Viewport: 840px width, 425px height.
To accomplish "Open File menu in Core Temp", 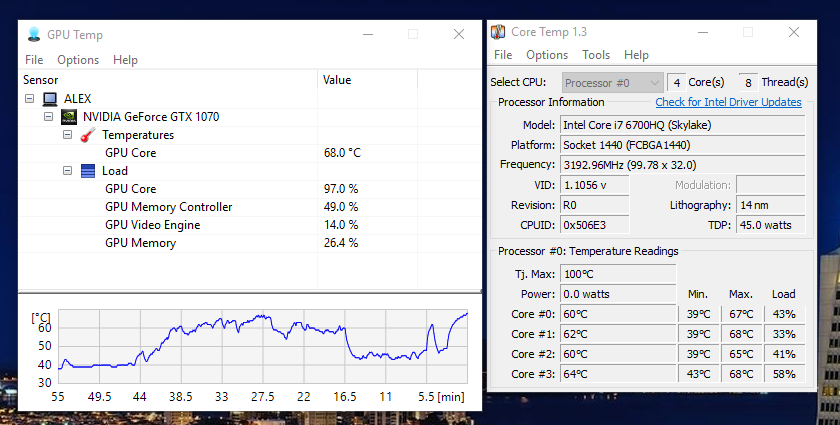I will click(503, 55).
